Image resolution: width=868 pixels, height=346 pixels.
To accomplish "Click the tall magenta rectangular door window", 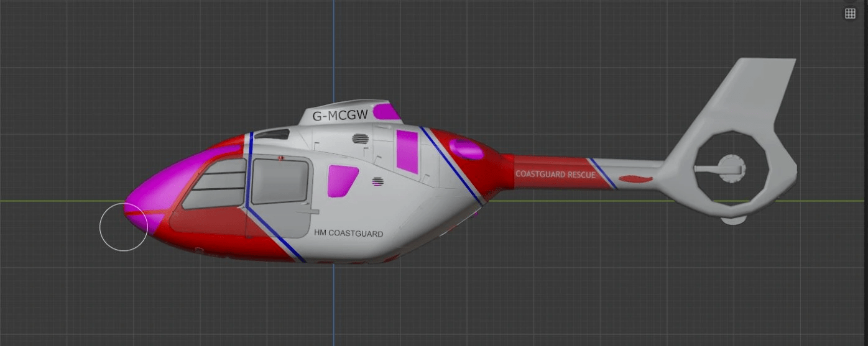I will [407, 151].
